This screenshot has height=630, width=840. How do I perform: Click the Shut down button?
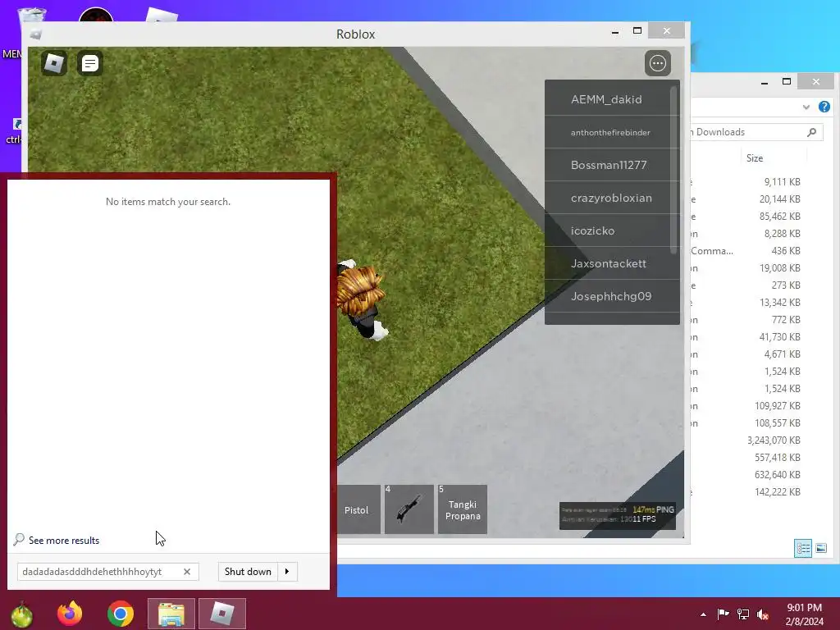248,572
